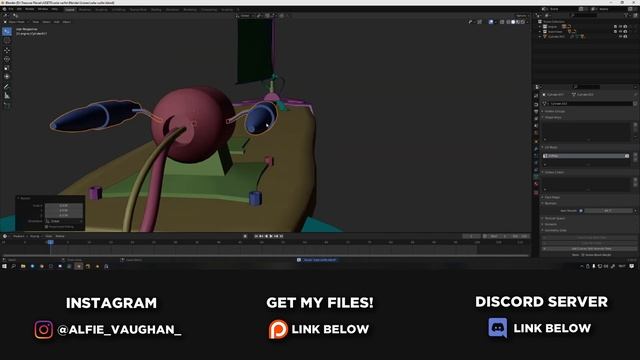This screenshot has width=640, height=360.
Task: Set UVMap as active render camera toggle
Action: 627,156
